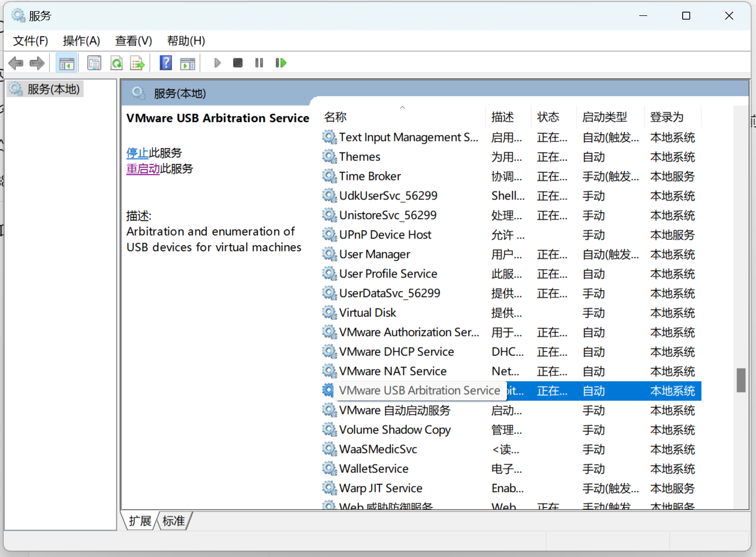The width and height of the screenshot is (756, 557).
Task: Click 本地服务 login cell of Time Broker
Action: pyautogui.click(x=673, y=176)
